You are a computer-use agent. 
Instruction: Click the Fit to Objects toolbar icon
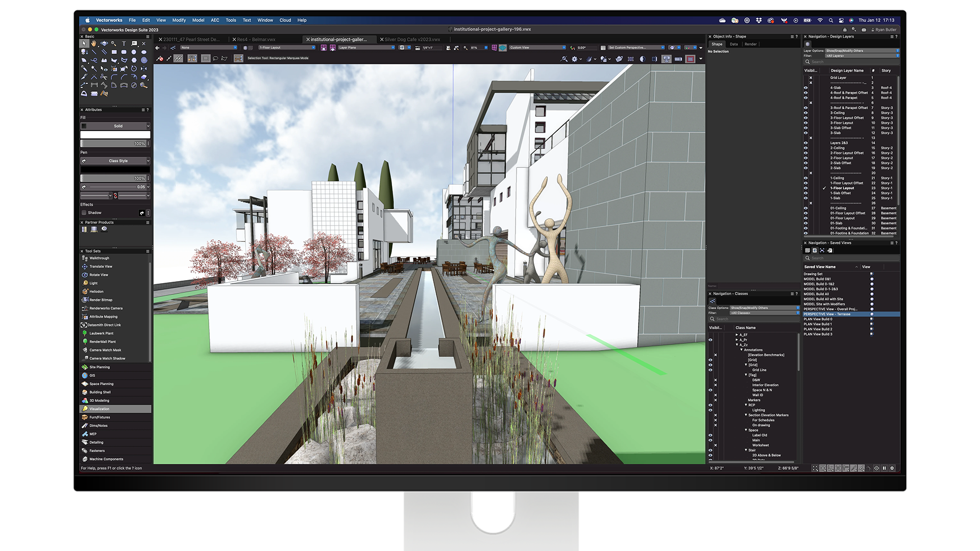coord(456,48)
